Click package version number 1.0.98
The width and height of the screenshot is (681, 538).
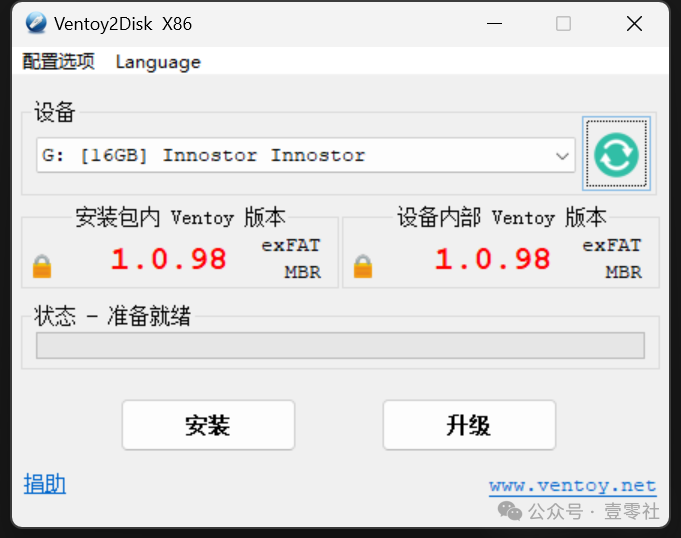[x=169, y=259]
